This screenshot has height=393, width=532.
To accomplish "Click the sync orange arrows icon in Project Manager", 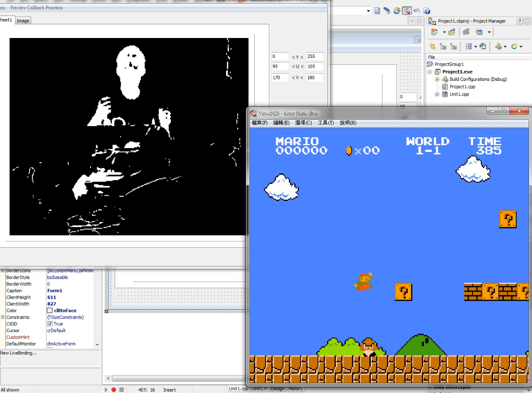I will (x=433, y=46).
